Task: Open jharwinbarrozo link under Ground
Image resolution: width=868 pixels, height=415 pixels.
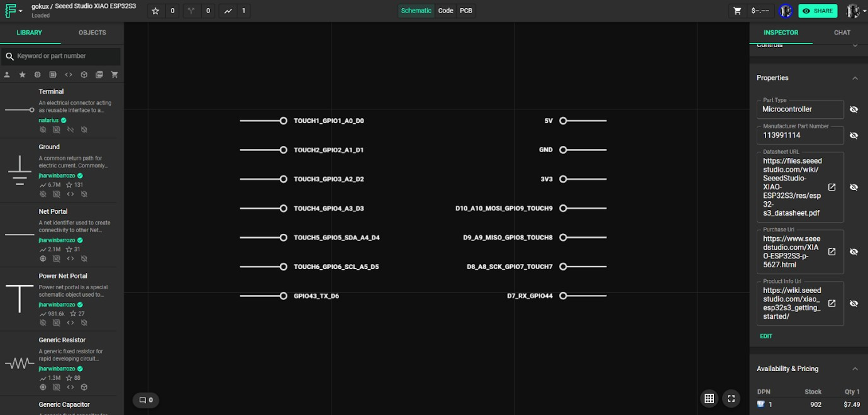Action: 57,176
